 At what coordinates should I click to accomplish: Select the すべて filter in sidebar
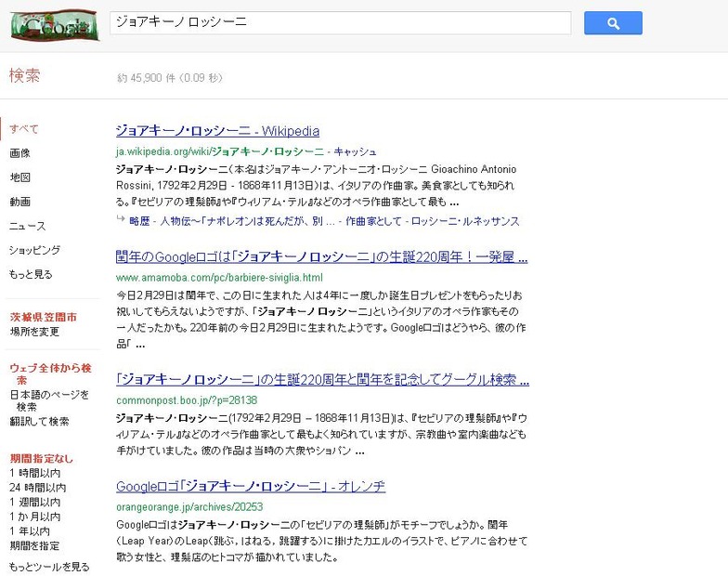24,128
